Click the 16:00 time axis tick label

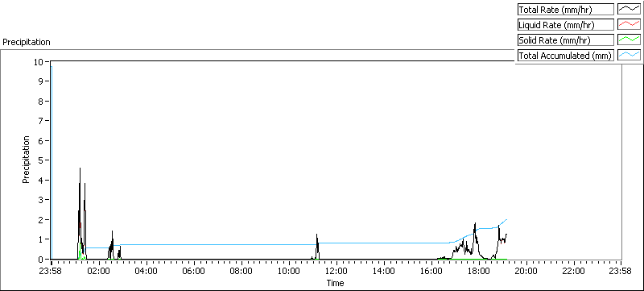coord(431,271)
